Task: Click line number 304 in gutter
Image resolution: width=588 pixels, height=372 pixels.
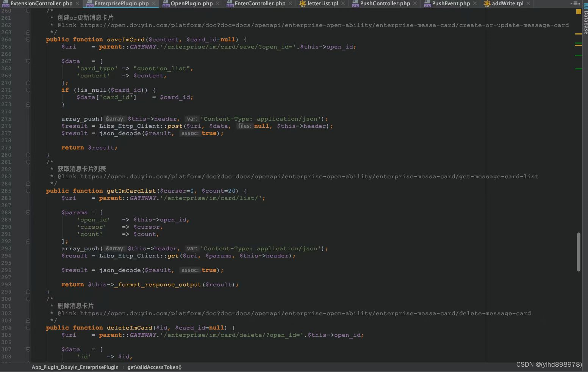Action: point(6,328)
